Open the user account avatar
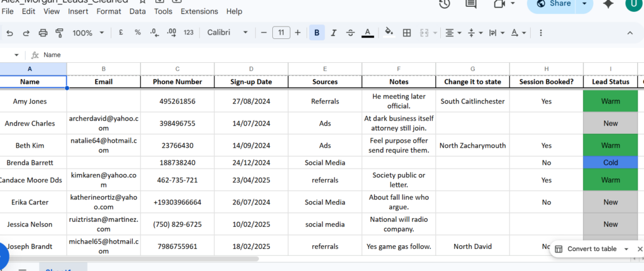 (635, 4)
